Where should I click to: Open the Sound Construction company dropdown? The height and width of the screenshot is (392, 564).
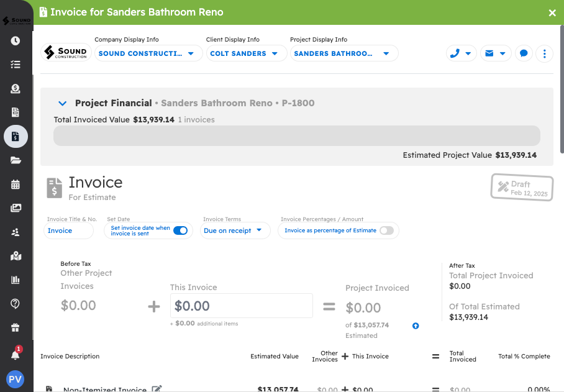click(x=146, y=53)
